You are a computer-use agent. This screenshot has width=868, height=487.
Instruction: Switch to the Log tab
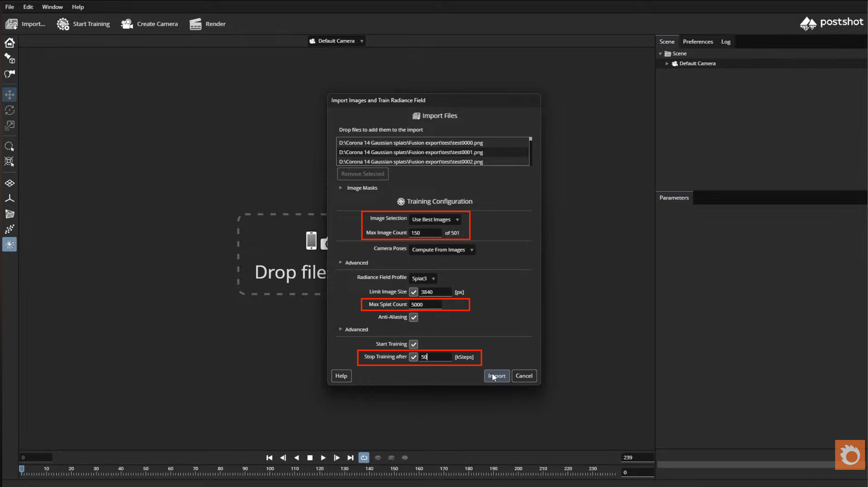pyautogui.click(x=725, y=41)
